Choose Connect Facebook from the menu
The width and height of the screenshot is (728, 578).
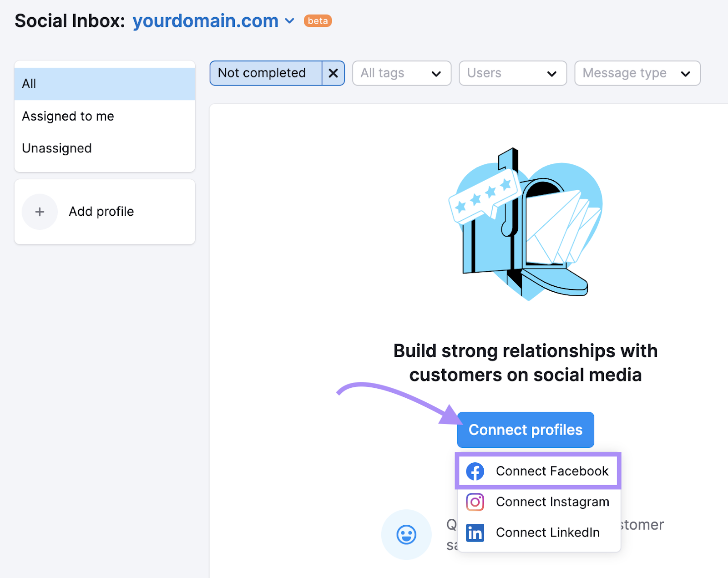(x=551, y=472)
